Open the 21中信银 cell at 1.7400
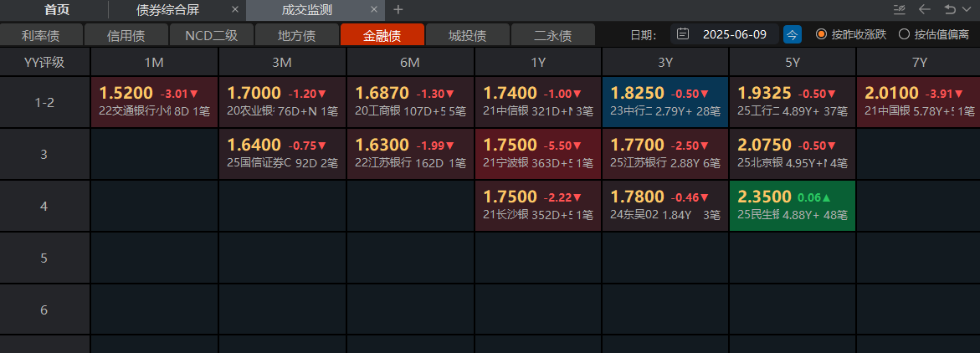 point(538,102)
